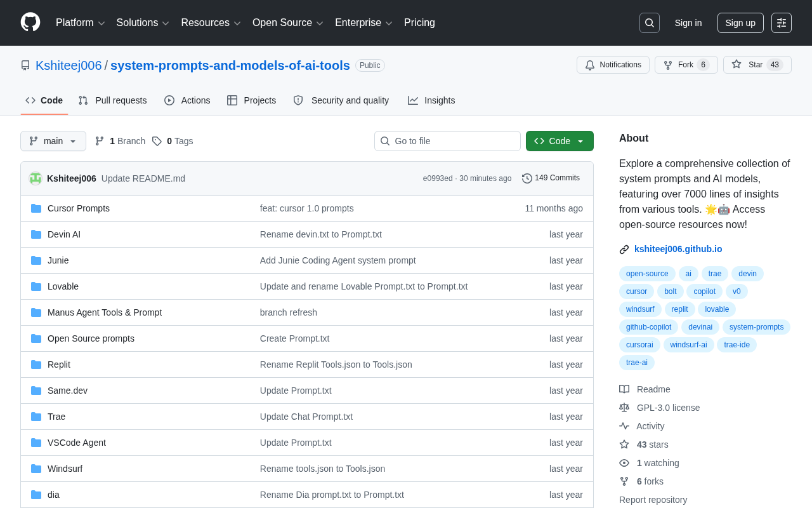Open the appearance settings sliders icon

click(x=782, y=23)
